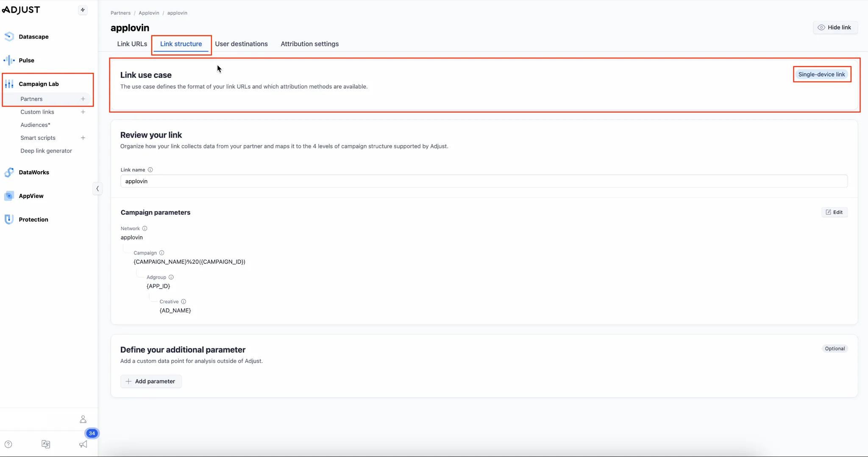Switch to the Link URLs tab
Image resolution: width=868 pixels, height=457 pixels.
click(132, 44)
